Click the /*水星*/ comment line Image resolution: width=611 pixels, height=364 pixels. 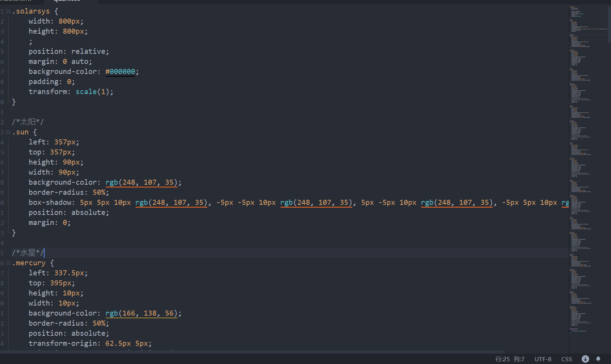(x=28, y=253)
